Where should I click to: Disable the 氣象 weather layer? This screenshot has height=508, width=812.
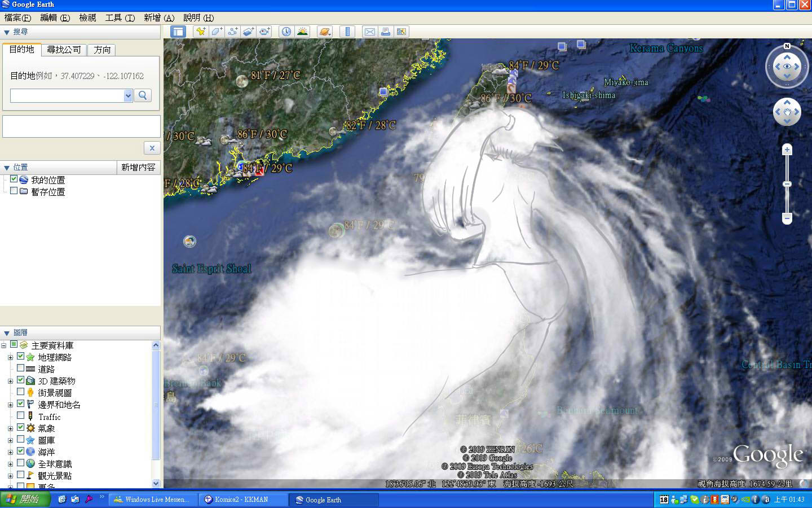coord(21,427)
